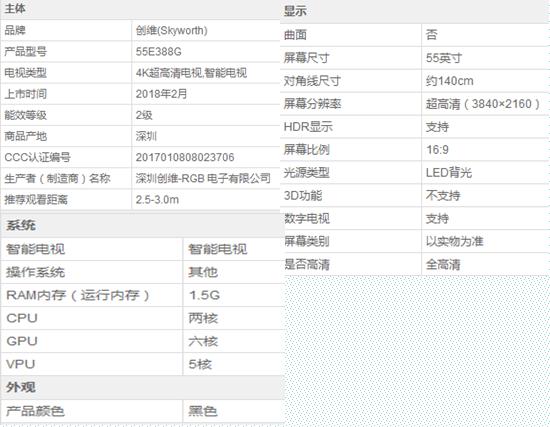Click the 主体 section header
The image size is (550, 427).
[x=15, y=8]
